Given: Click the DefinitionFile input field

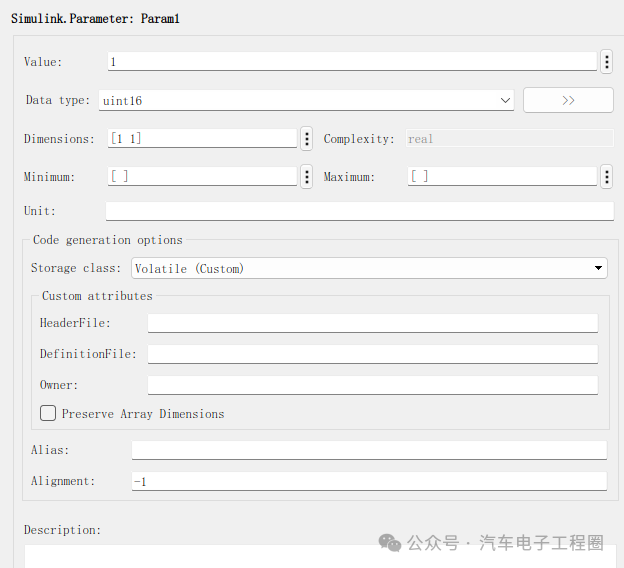Looking at the screenshot, I should (373, 354).
